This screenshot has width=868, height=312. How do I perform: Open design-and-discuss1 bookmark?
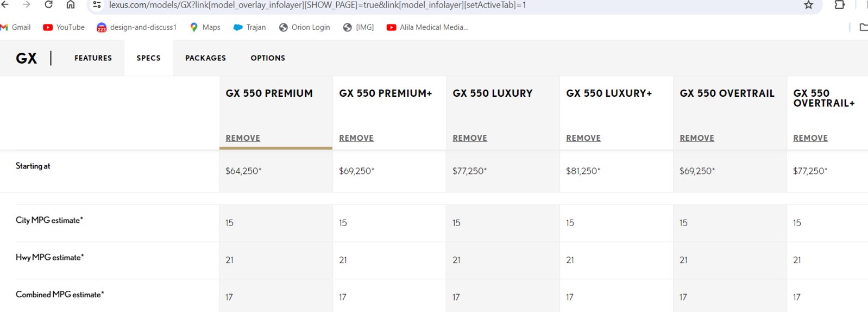136,27
